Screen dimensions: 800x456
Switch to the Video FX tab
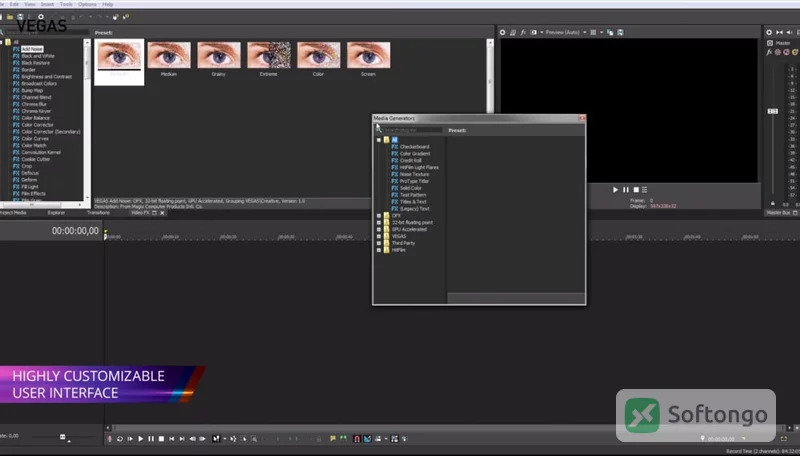(140, 213)
